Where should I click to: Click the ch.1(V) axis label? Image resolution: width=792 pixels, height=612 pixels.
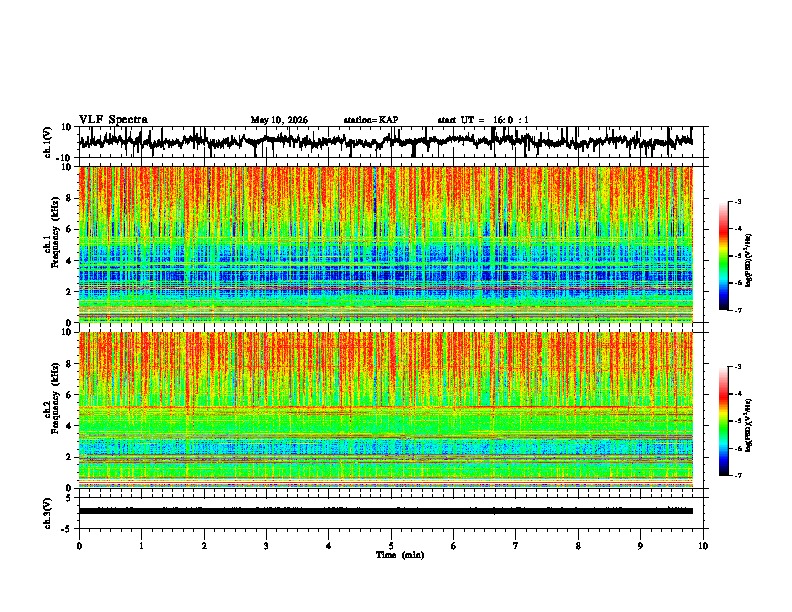48,142
